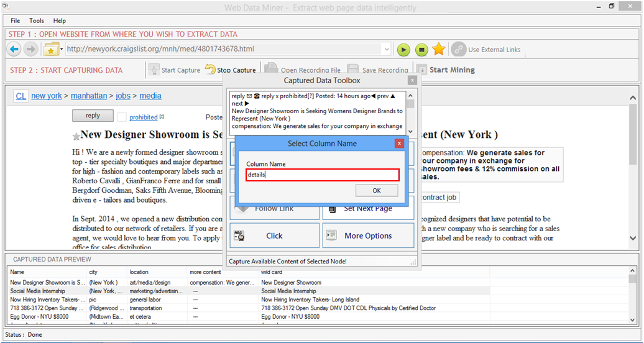This screenshot has width=644, height=343.
Task: Click the Start Mining button
Action: [x=446, y=70]
